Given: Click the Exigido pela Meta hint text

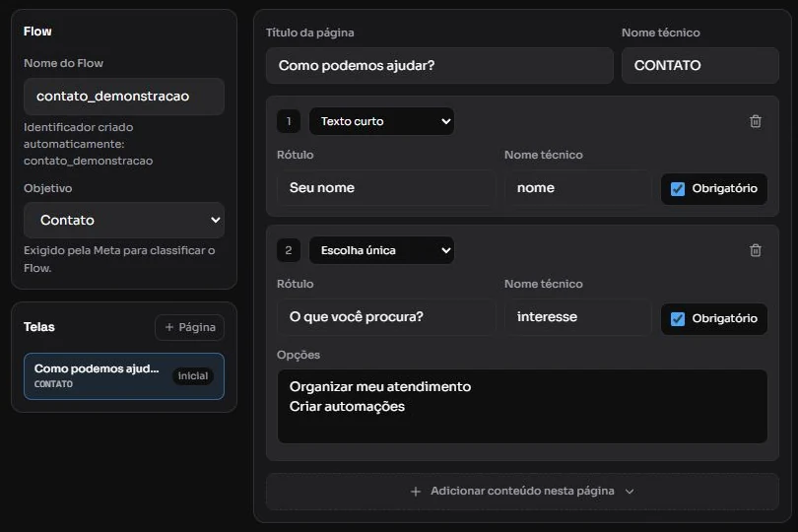Looking at the screenshot, I should [119, 259].
